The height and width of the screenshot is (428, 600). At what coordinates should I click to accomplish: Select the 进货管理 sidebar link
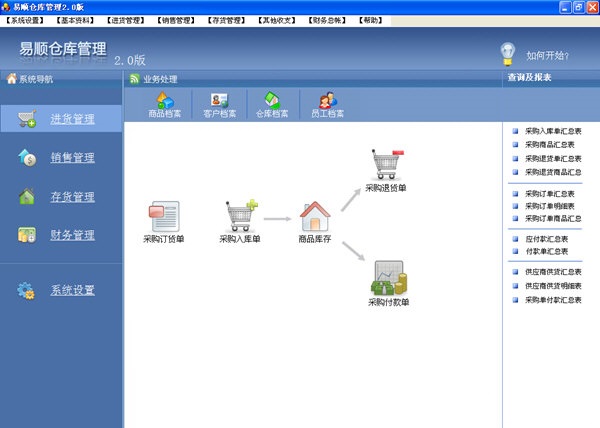pos(72,119)
